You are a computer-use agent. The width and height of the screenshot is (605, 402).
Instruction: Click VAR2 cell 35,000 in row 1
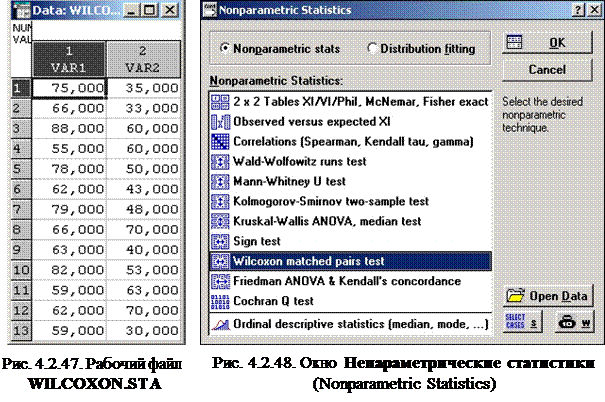[143, 88]
